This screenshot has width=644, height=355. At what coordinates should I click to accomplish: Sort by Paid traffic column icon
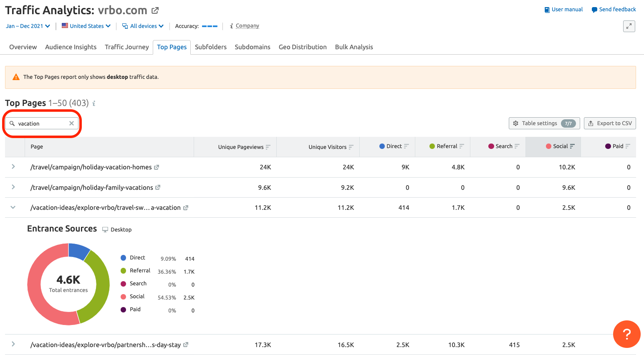click(628, 146)
